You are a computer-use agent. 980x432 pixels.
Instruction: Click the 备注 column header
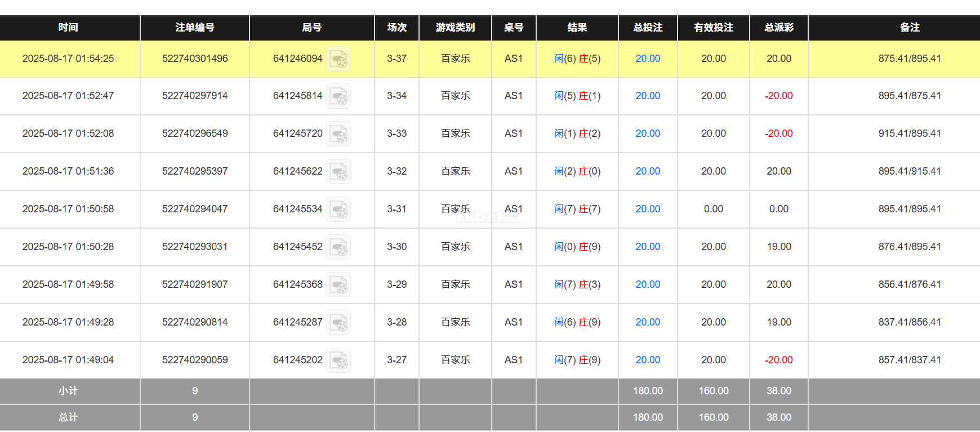coord(909,28)
